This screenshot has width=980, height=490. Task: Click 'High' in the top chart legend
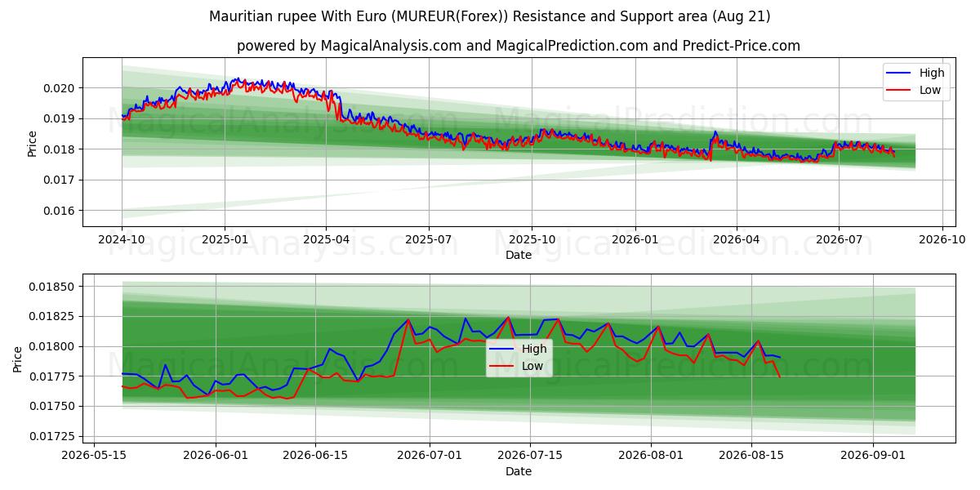932,73
